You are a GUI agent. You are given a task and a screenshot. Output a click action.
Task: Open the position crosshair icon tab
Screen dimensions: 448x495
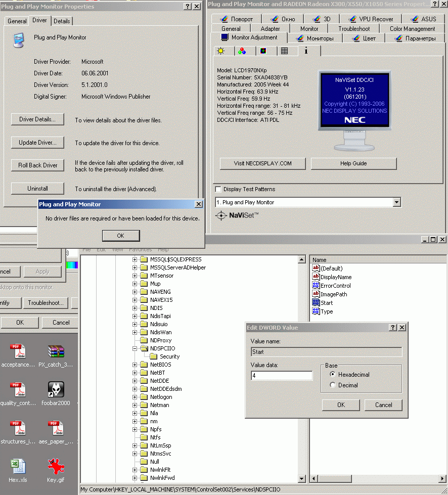click(263, 51)
